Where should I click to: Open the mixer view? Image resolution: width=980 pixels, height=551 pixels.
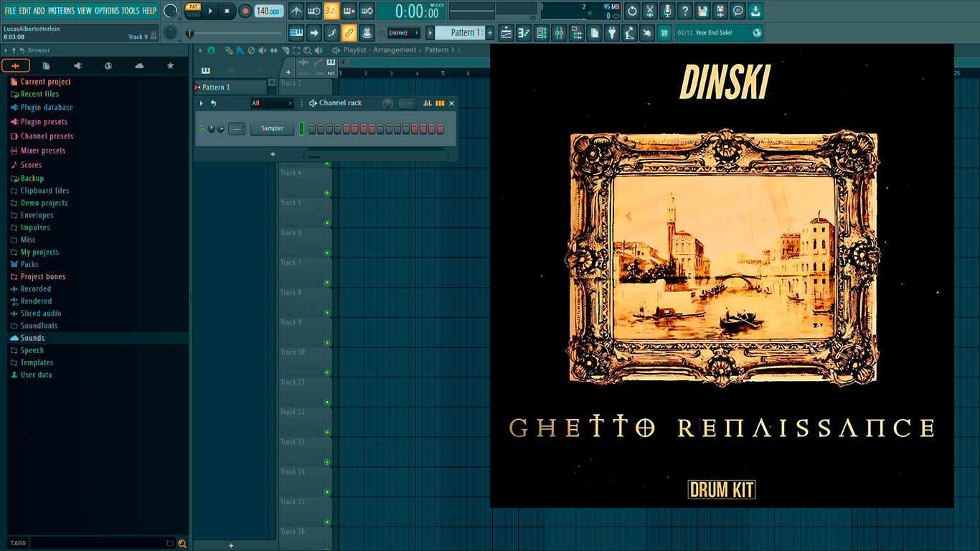point(559,32)
